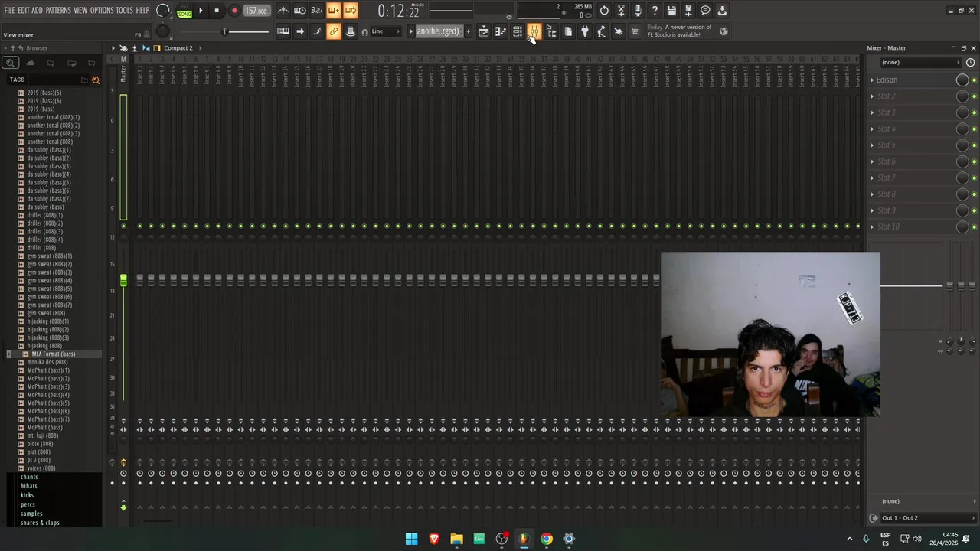Open the Playlist view icon

(x=484, y=31)
